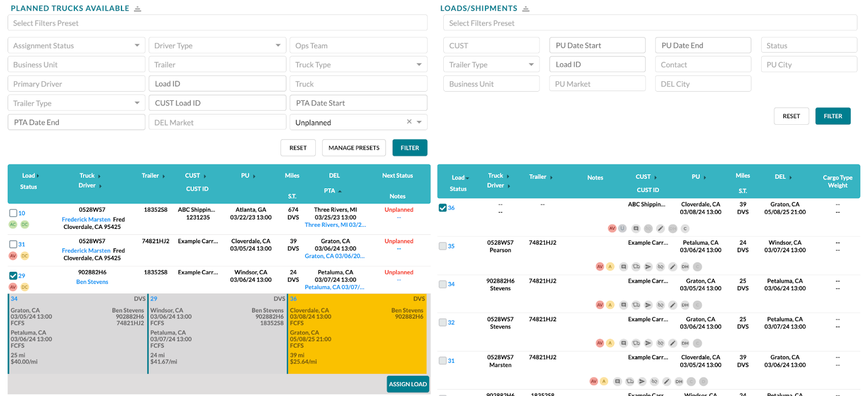Open the Truck Type dropdown

[x=359, y=65]
